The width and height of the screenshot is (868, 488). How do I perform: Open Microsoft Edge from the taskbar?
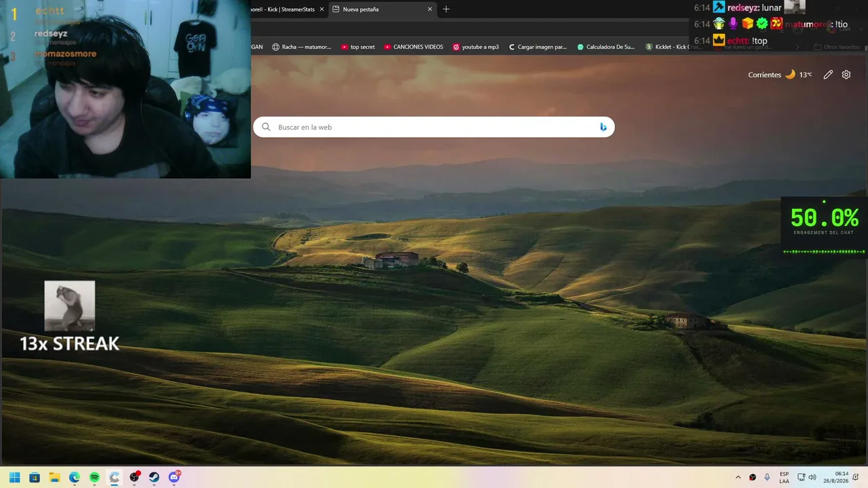(x=75, y=477)
